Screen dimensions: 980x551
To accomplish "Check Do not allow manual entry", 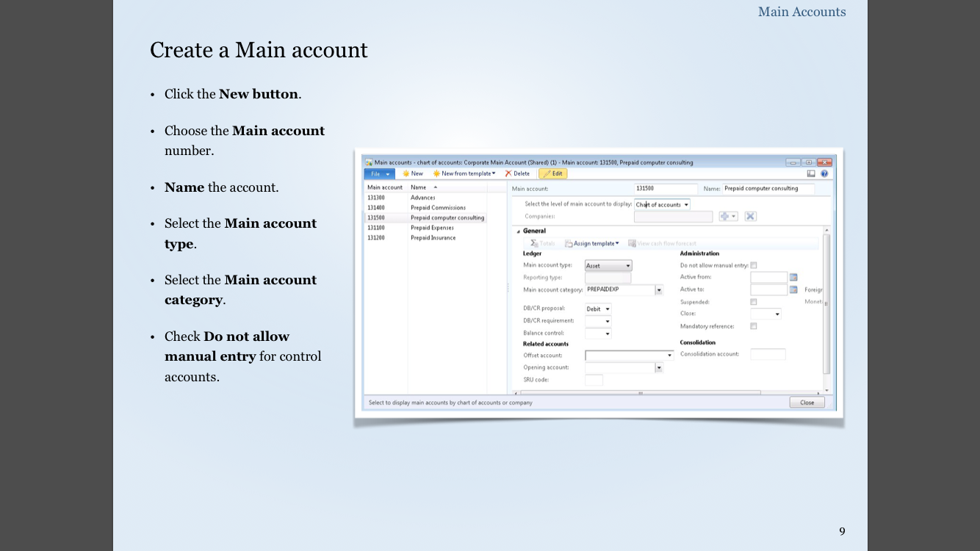I will click(754, 265).
